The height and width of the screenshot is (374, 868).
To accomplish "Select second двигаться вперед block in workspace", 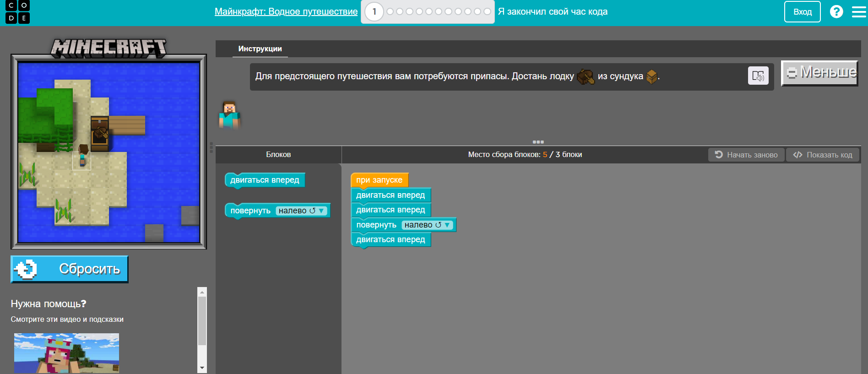I will tap(391, 210).
